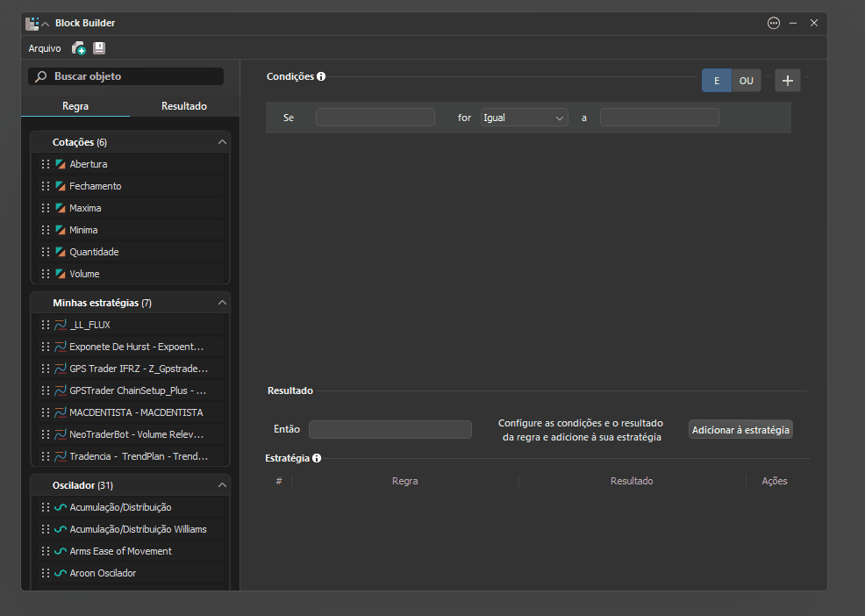Click the Ações column header
Viewport: 865px width, 616px height.
point(775,481)
